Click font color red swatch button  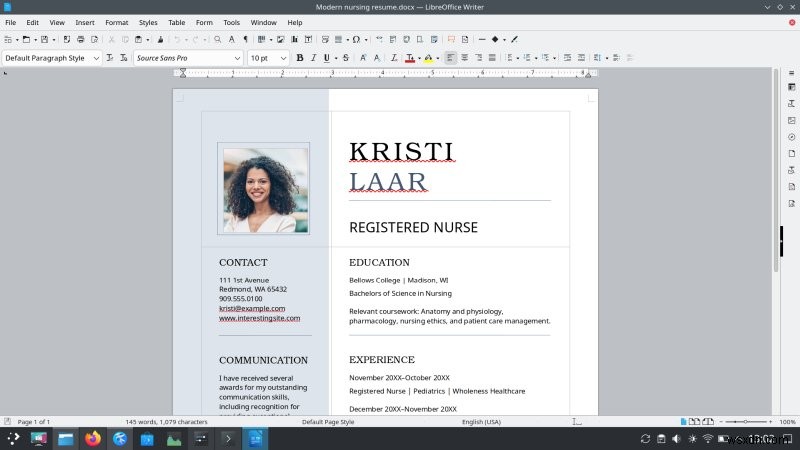click(410, 58)
